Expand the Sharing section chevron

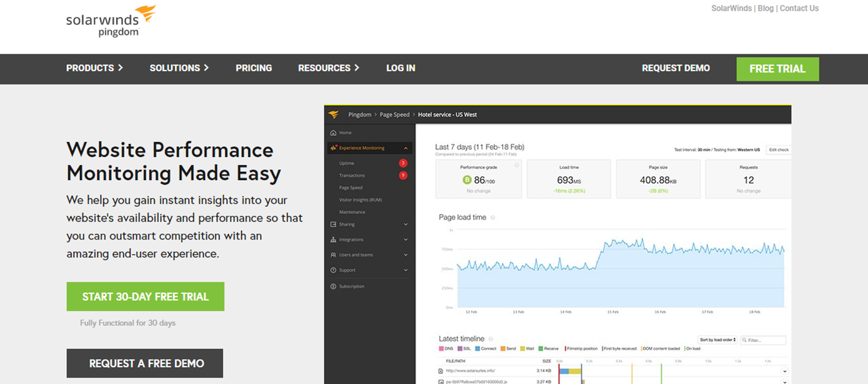pos(406,224)
